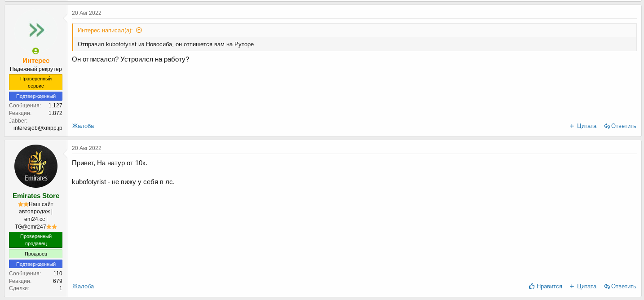
Task: Quote the Emirates Store post
Action: 582,287
